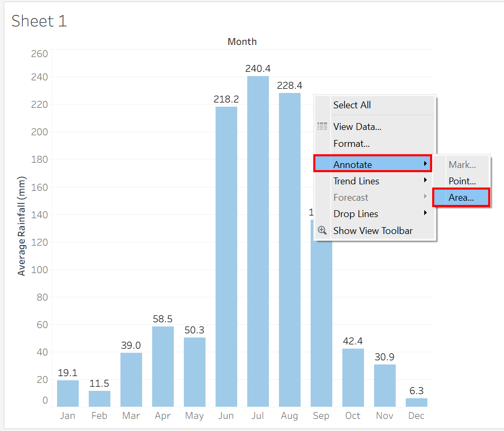Select the Oct bar
The image size is (504, 431).
(x=353, y=378)
